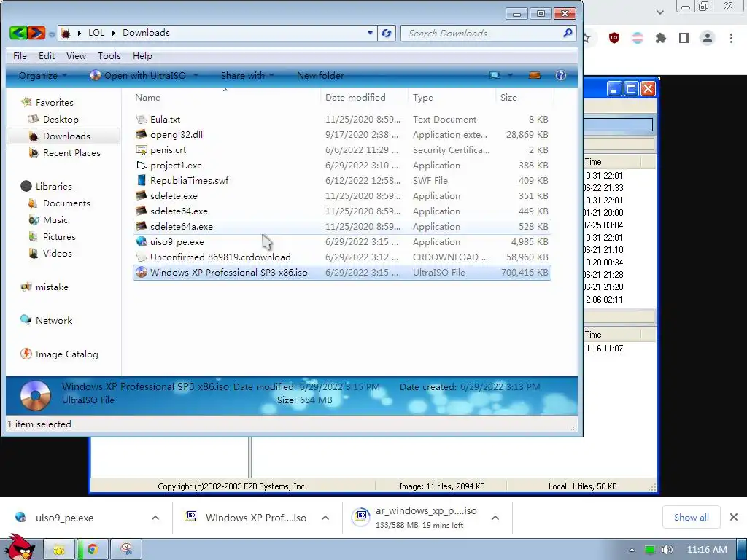The width and height of the screenshot is (747, 560).
Task: Click Show all downloads button
Action: point(692,517)
